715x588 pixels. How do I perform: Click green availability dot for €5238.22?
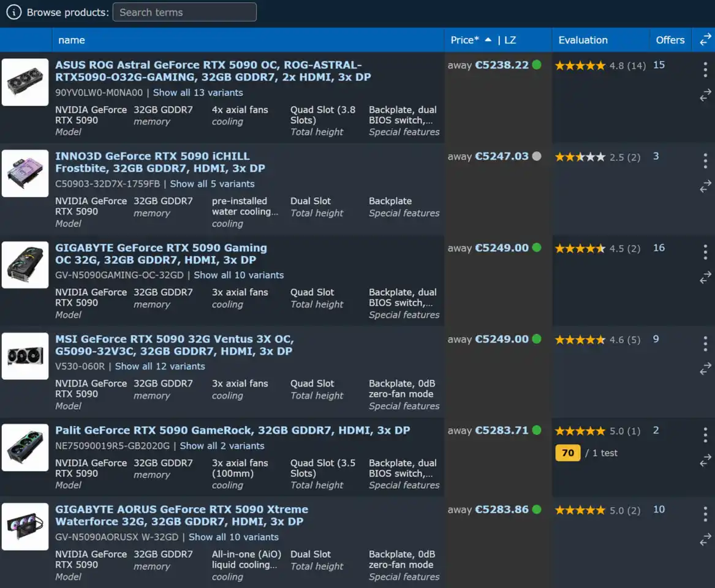(x=537, y=65)
